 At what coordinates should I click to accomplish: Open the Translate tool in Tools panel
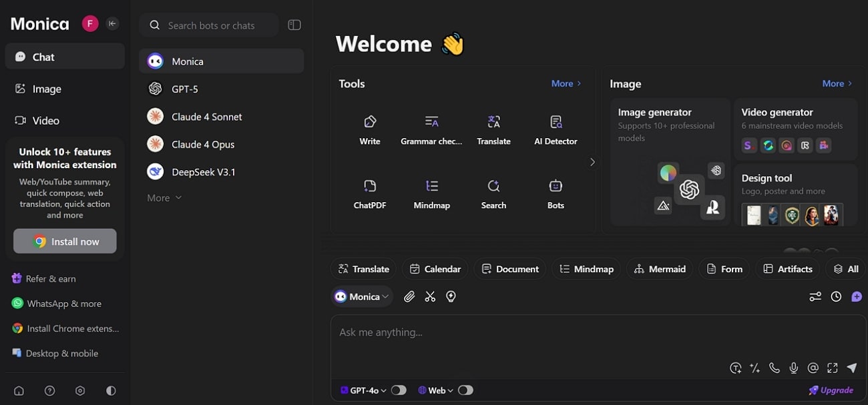(x=493, y=130)
